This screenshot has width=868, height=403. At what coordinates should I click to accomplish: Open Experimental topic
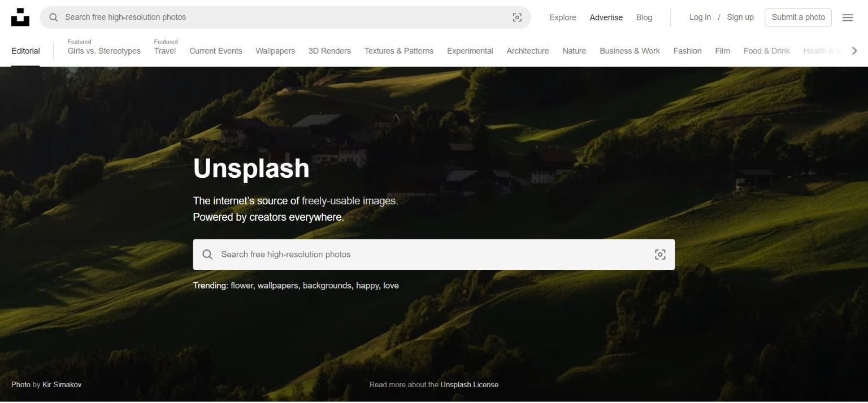coord(470,51)
